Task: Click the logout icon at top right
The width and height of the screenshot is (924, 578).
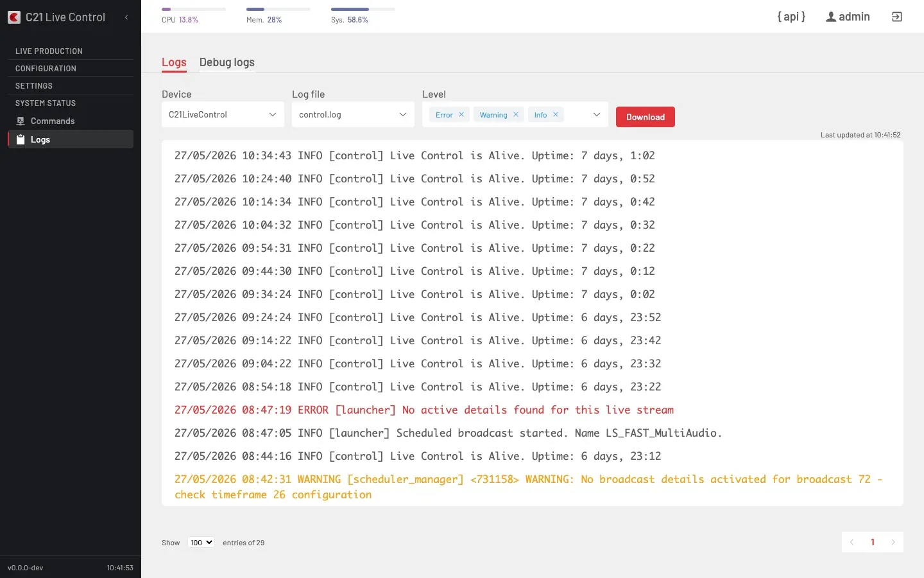Action: coord(897,17)
